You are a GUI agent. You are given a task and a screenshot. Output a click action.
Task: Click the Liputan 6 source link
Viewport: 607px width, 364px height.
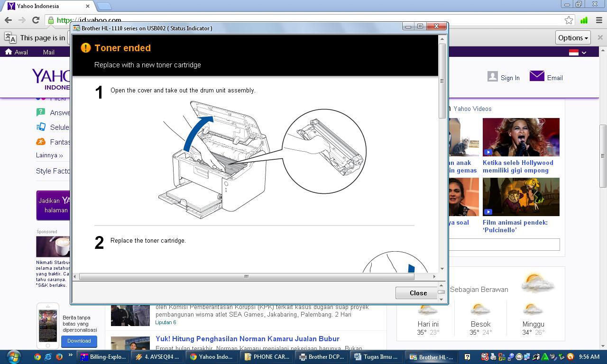click(x=166, y=322)
